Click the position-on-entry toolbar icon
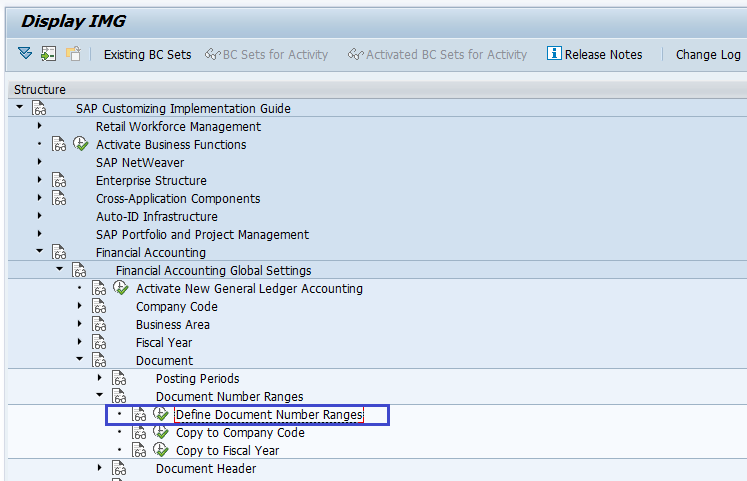This screenshot has width=747, height=481. [x=49, y=54]
